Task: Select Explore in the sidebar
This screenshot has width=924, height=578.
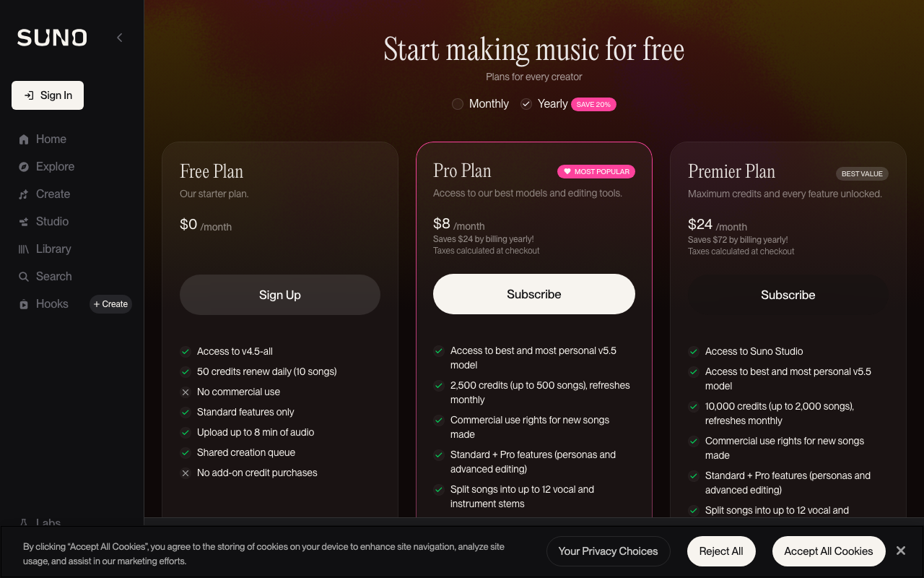Action: coord(54,166)
